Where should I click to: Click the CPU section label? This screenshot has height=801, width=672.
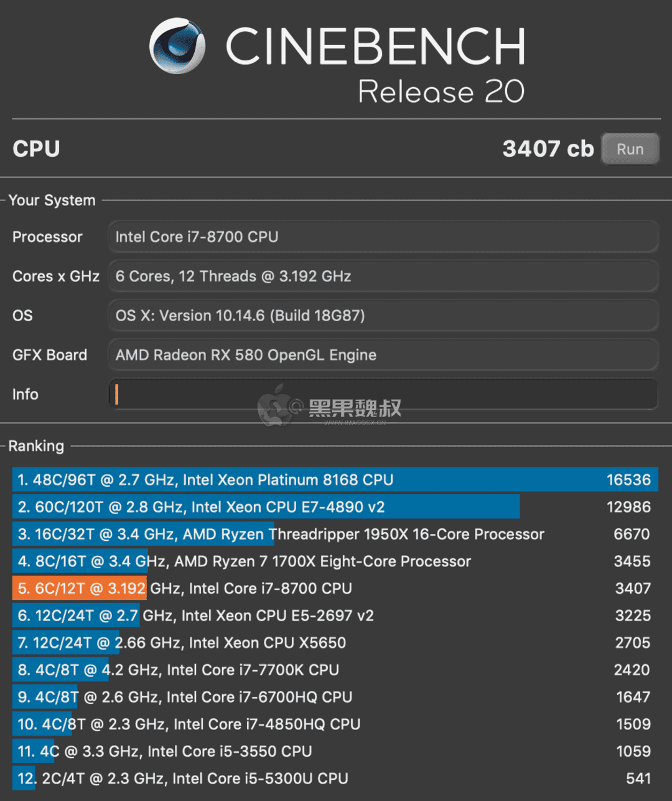[35, 149]
